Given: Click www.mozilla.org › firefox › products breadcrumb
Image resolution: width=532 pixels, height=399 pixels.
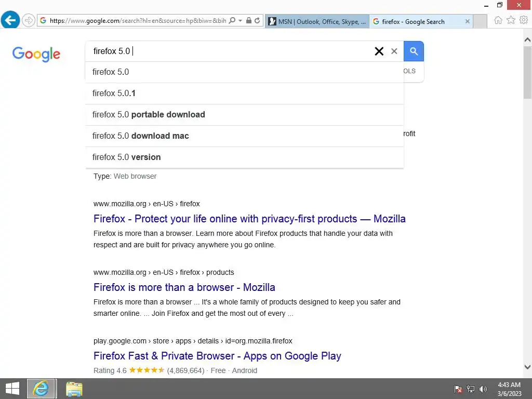Looking at the screenshot, I should point(164,272).
